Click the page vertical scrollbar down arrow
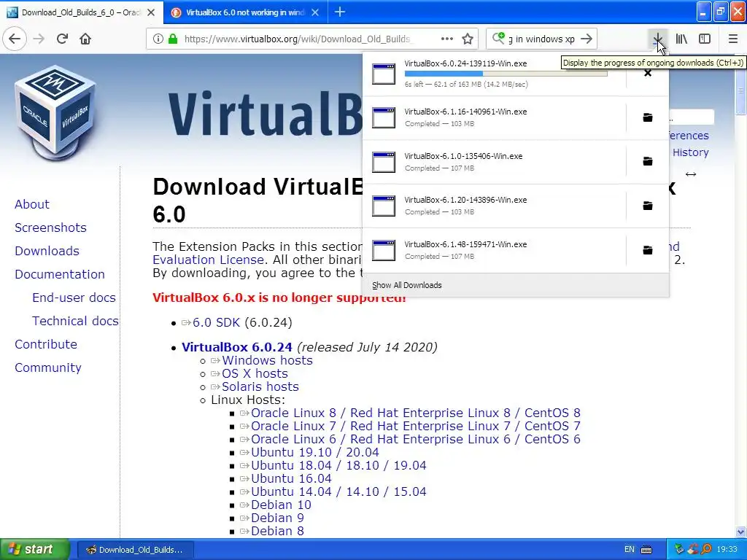747x560 pixels. click(741, 532)
